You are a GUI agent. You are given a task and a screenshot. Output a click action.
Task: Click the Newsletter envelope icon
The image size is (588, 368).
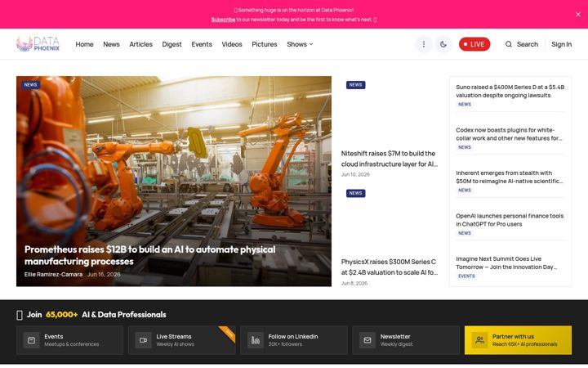pyautogui.click(x=367, y=340)
